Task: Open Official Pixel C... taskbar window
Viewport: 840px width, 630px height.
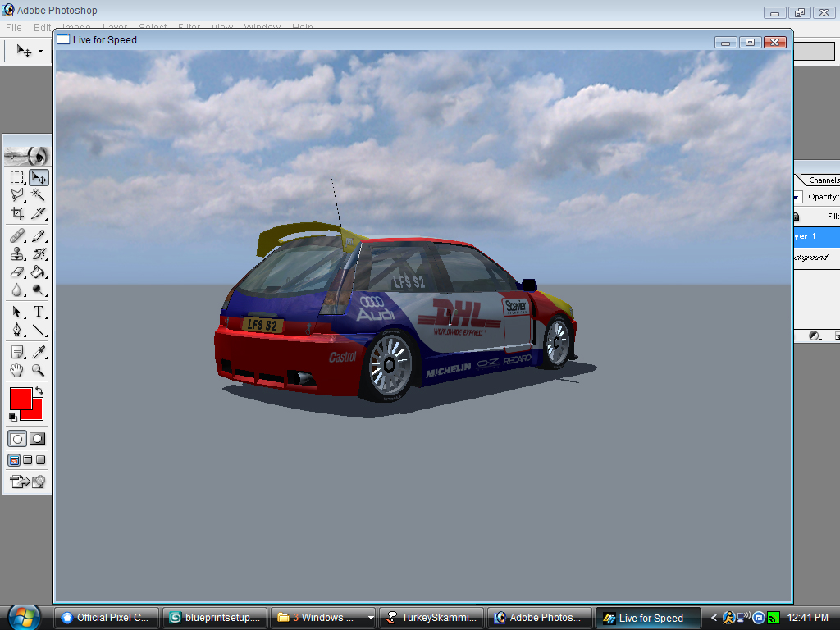Action: coord(107,618)
